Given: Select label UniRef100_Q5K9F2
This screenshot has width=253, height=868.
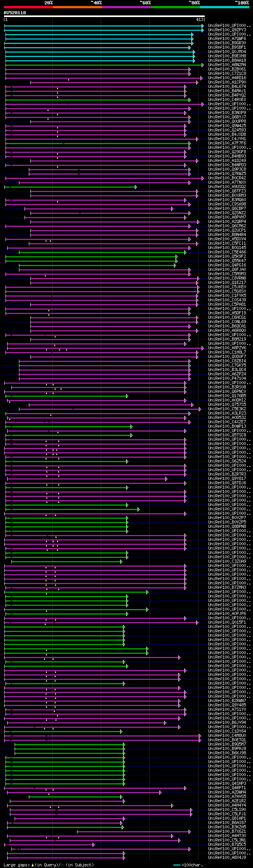Looking at the screenshot, I should pyautogui.click(x=227, y=256).
